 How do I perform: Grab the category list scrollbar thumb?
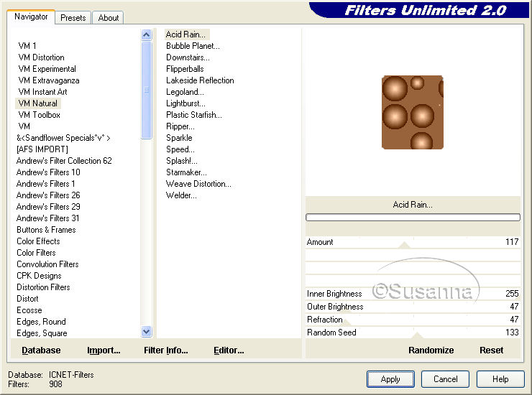(x=147, y=90)
